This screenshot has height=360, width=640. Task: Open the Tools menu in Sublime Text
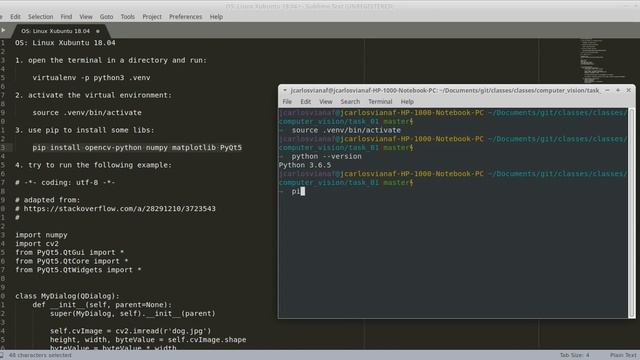click(128, 17)
